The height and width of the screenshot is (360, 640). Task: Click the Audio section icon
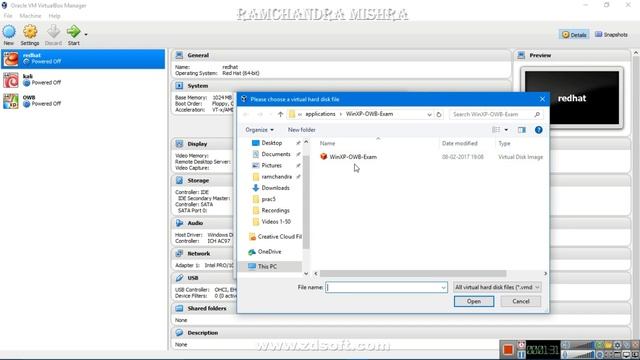pyautogui.click(x=179, y=223)
